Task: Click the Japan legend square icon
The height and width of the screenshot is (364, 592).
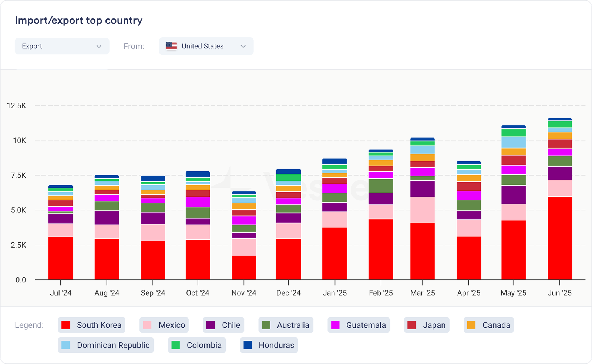Action: (411, 325)
